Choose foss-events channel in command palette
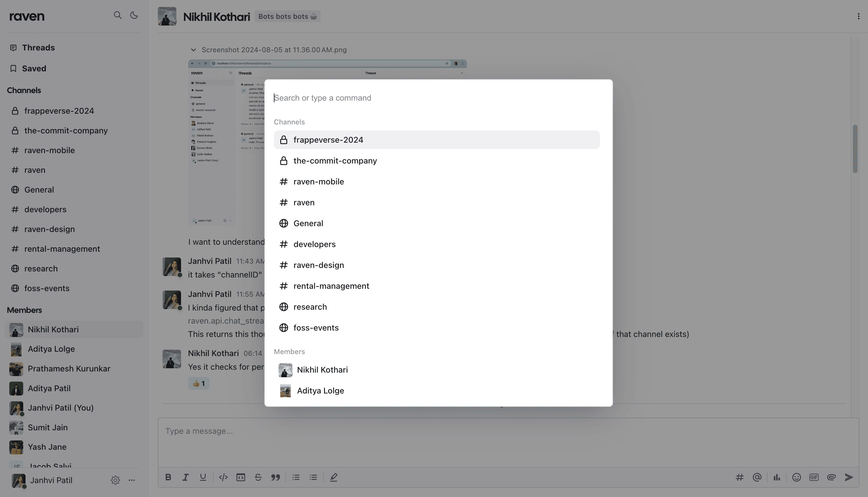The height and width of the screenshot is (497, 868). [x=437, y=328]
